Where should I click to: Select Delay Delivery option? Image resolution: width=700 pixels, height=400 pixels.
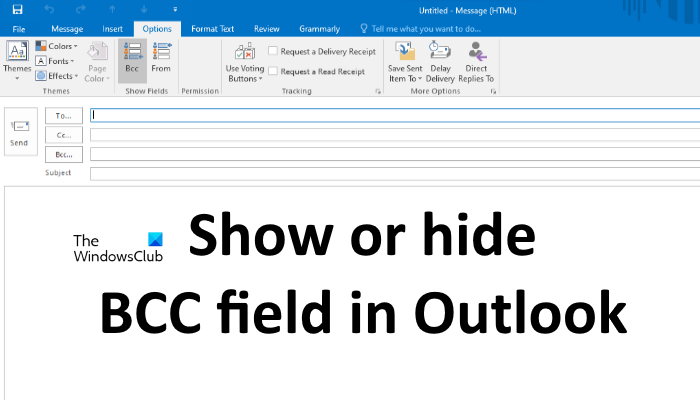click(x=440, y=62)
